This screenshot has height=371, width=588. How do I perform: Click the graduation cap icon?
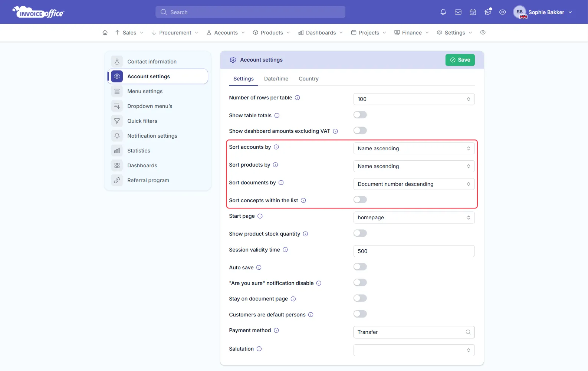[x=488, y=12]
